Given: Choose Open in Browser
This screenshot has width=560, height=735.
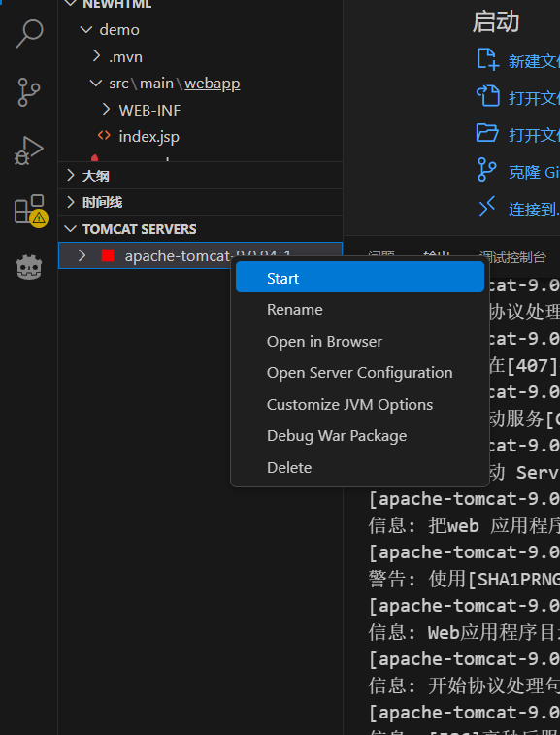Looking at the screenshot, I should 360,341.
